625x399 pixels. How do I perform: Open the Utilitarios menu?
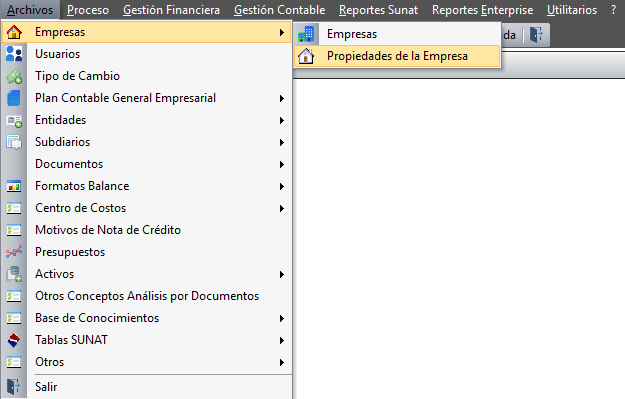(x=572, y=10)
